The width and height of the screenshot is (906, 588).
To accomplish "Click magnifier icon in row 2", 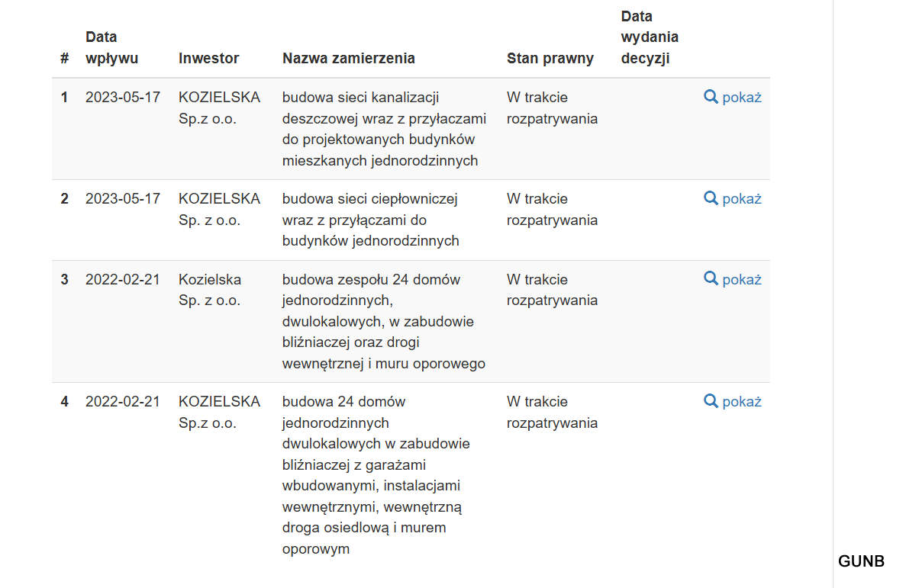I will pos(711,199).
